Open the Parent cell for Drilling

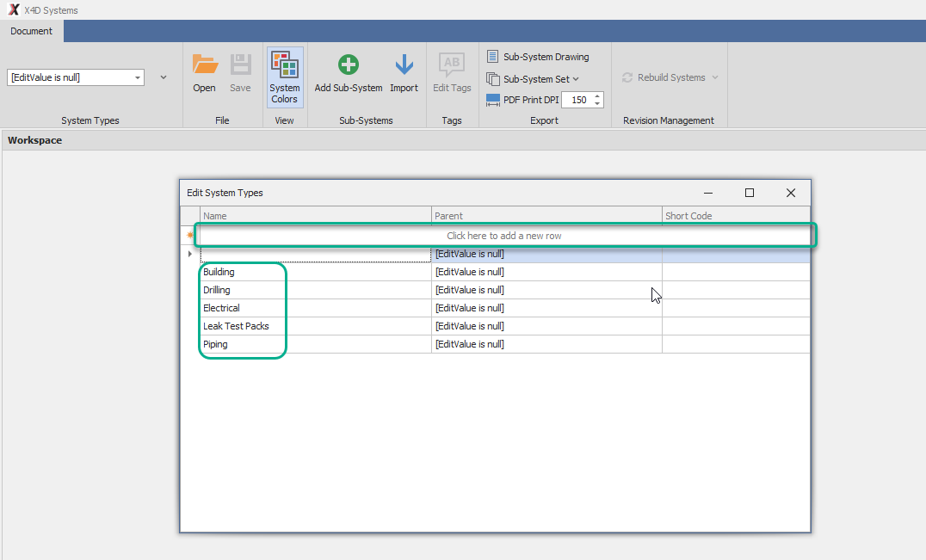pos(546,290)
